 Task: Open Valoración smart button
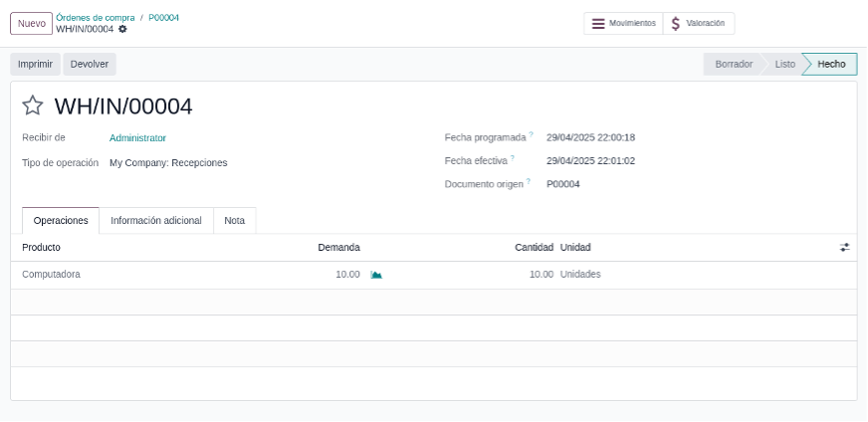(699, 23)
